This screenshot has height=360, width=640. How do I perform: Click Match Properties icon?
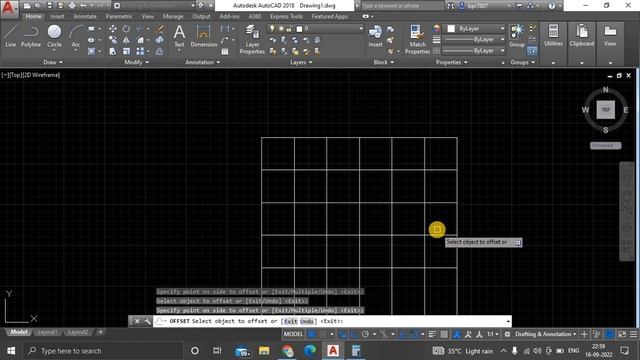coord(417,39)
